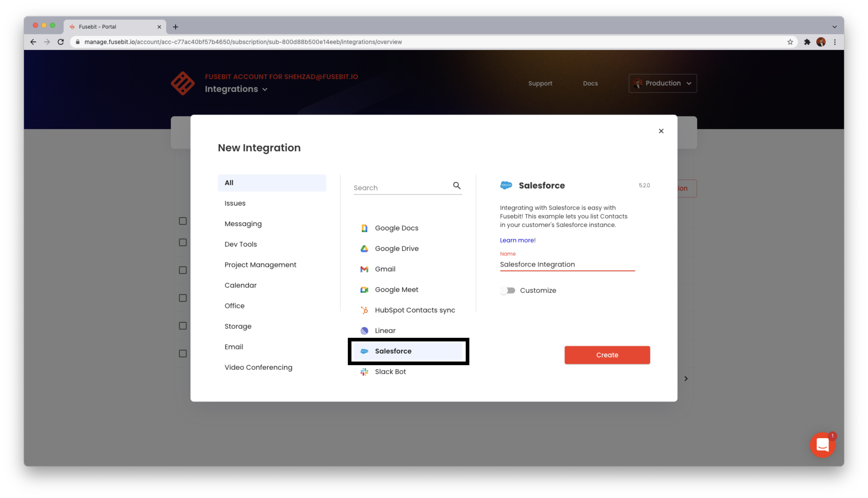
Task: Choose Slack Bot integration
Action: (x=408, y=372)
